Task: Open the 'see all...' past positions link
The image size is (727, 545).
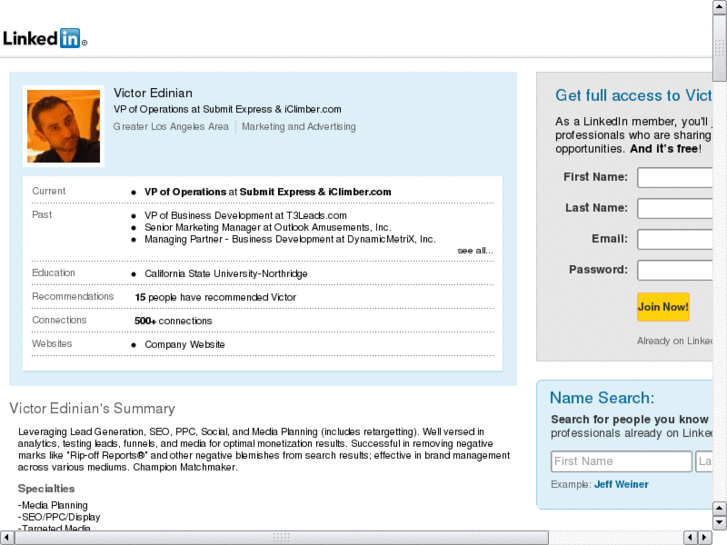Action: point(475,250)
